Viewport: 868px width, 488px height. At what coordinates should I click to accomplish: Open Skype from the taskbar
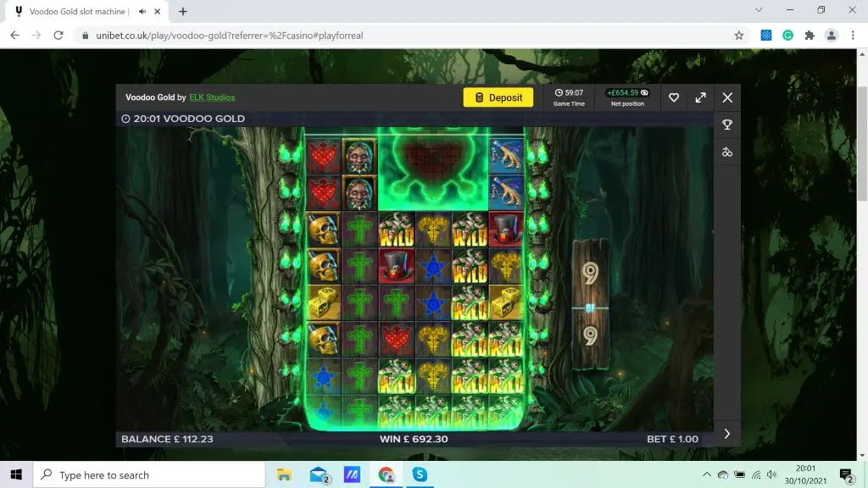click(420, 474)
